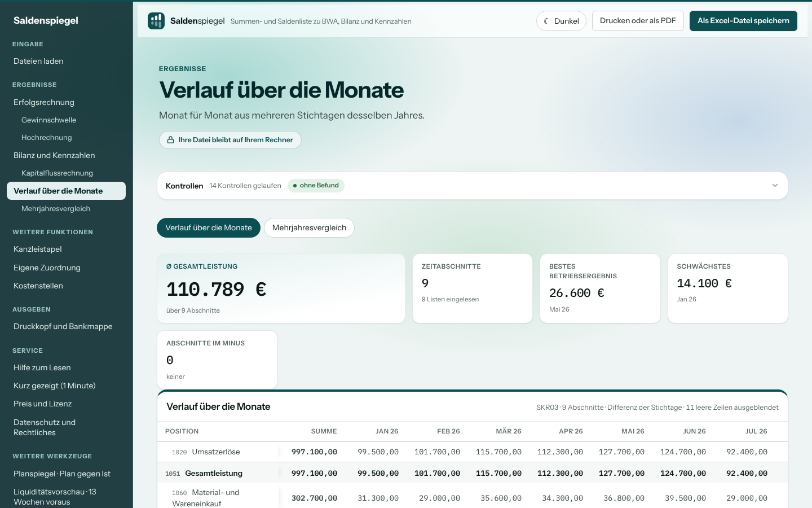Click Gesamtleistung Mär 26 cell 115.700,00
Viewport: 812px width, 508px height.
(x=498, y=474)
